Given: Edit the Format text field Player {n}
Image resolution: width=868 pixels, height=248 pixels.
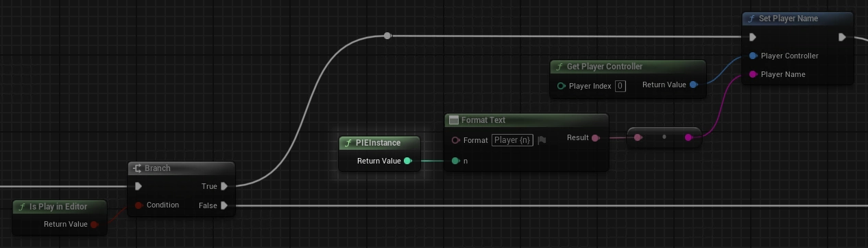Looking at the screenshot, I should point(513,140).
